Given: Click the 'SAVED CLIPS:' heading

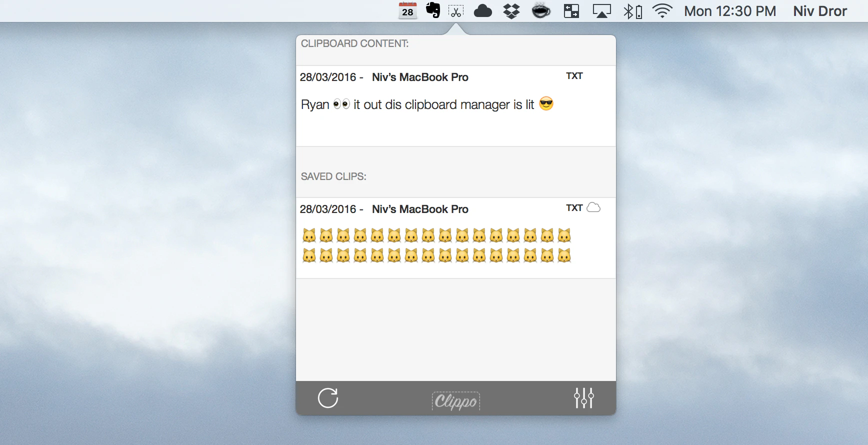Looking at the screenshot, I should point(333,176).
